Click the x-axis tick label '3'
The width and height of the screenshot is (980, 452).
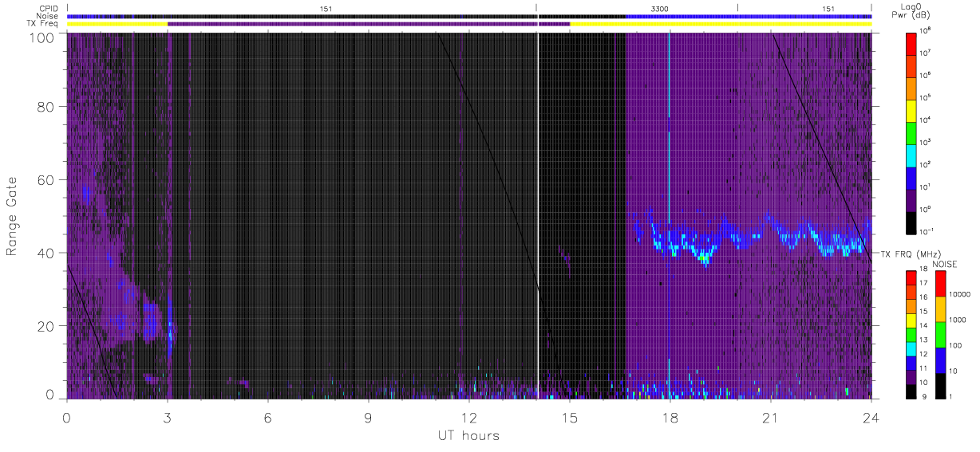pos(168,418)
